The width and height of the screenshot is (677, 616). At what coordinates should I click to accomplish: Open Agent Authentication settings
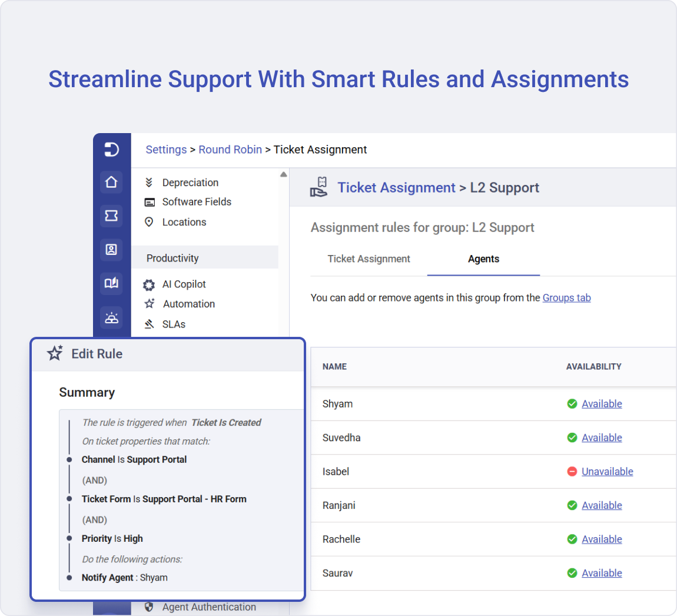(209, 607)
